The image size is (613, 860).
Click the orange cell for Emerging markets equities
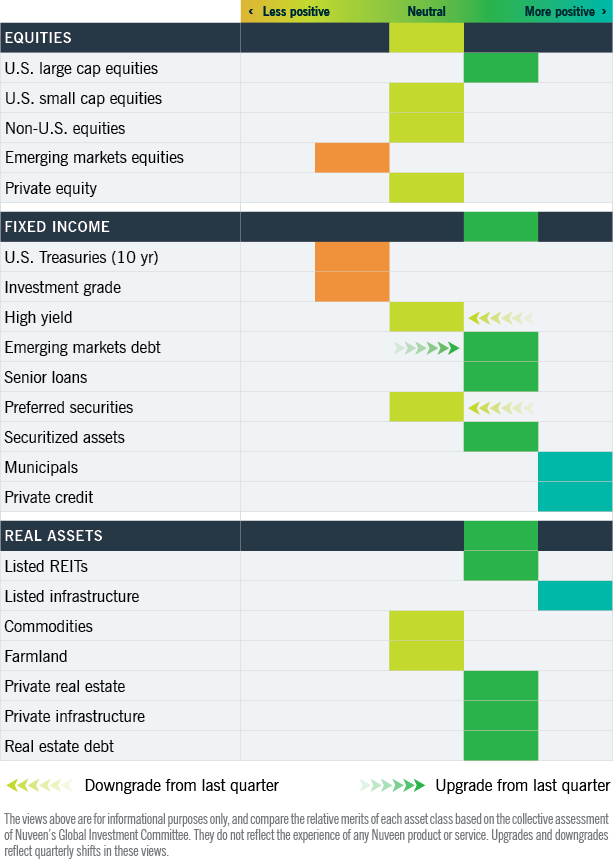(352, 158)
